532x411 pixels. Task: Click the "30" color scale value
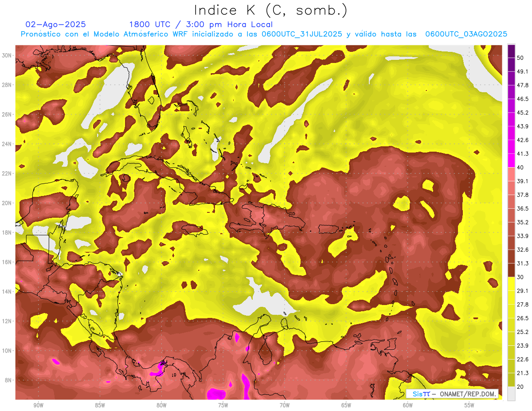click(520, 277)
